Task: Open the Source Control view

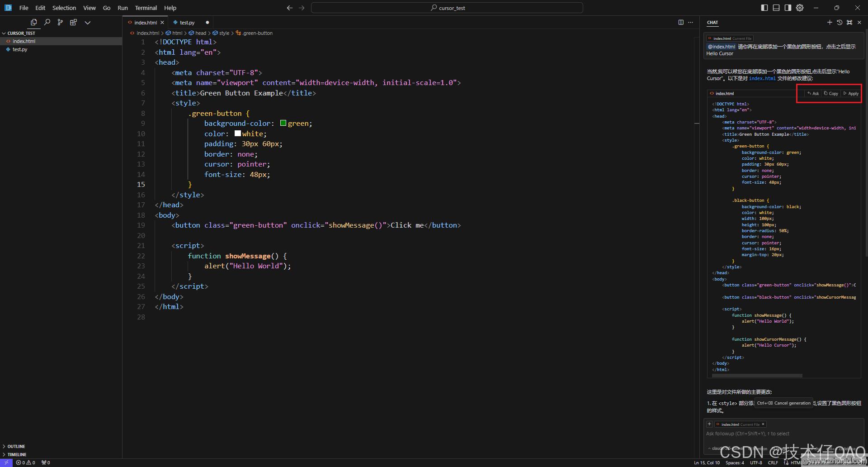Action: click(60, 22)
